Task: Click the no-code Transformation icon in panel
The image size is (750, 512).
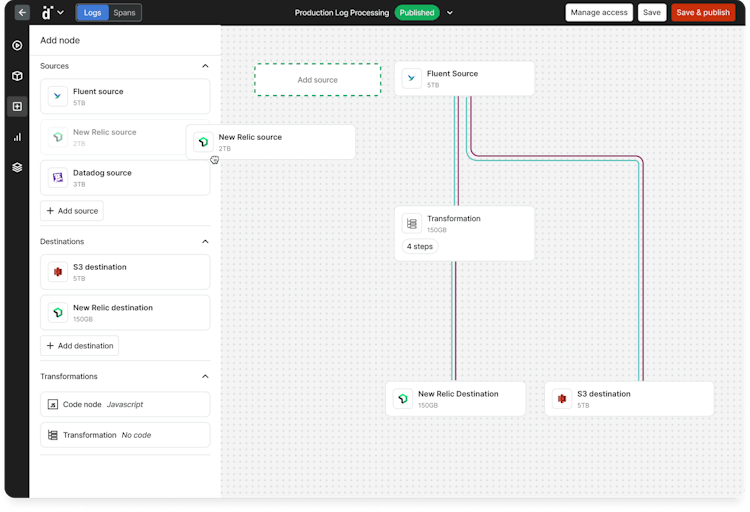Action: pyautogui.click(x=53, y=435)
